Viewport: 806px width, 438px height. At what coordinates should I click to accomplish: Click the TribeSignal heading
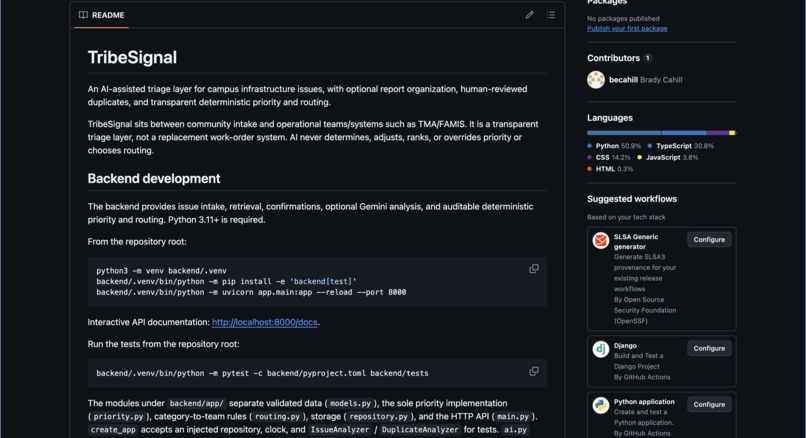(x=132, y=57)
